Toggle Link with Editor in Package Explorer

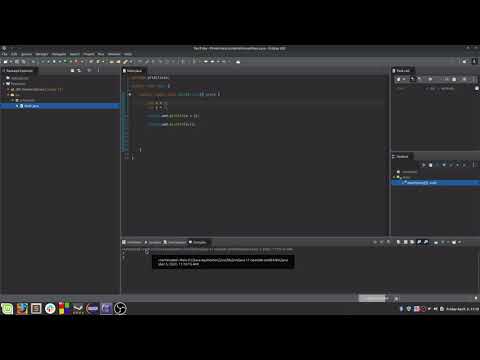click(x=79, y=71)
